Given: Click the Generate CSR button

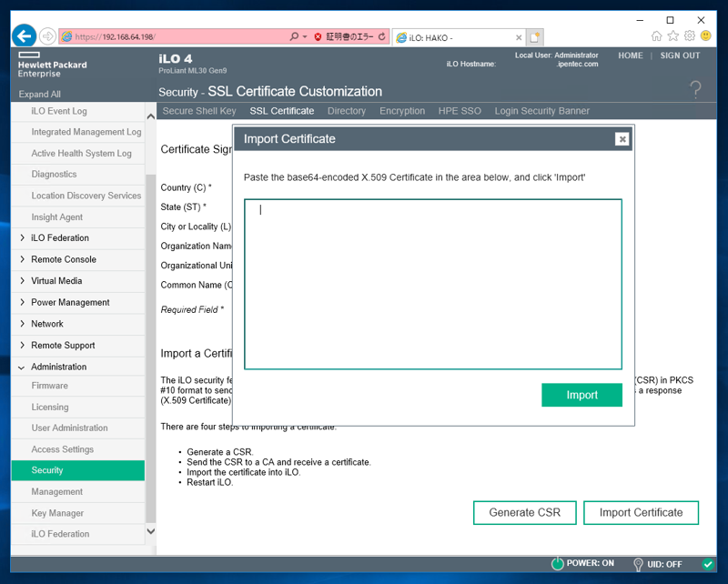Looking at the screenshot, I should coord(525,512).
